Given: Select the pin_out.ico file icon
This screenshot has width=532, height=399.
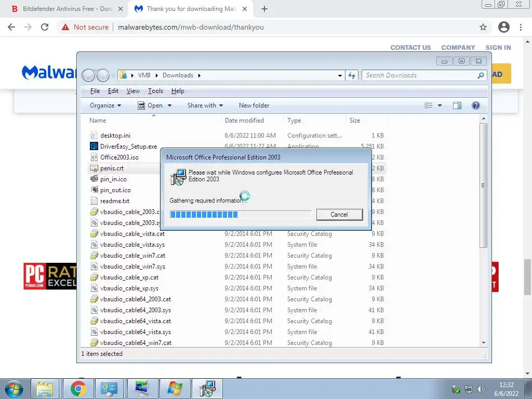Looking at the screenshot, I should point(94,190).
